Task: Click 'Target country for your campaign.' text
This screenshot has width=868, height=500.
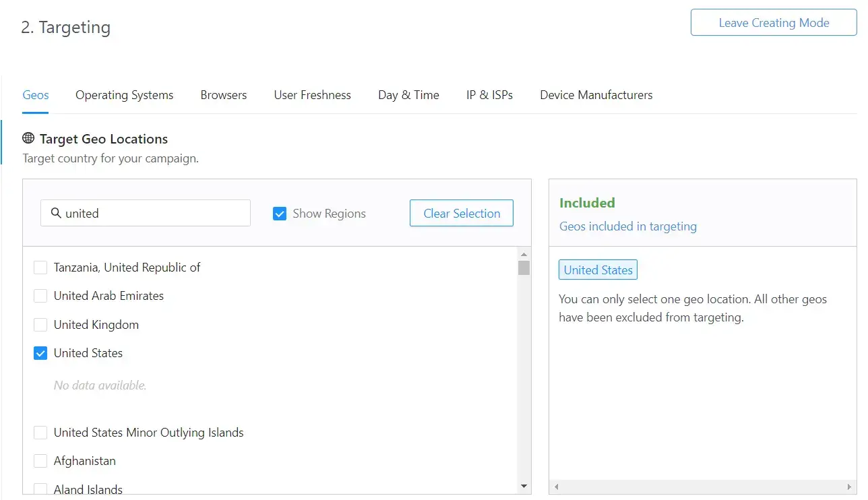Action: (x=111, y=159)
